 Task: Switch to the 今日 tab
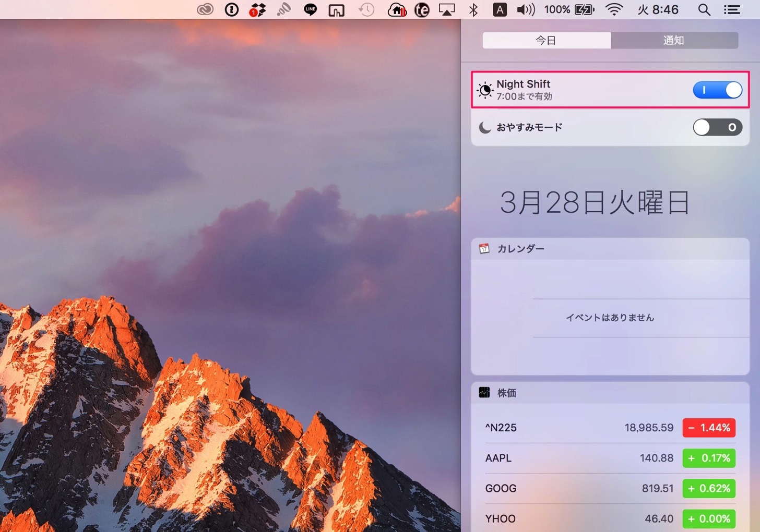click(x=547, y=40)
